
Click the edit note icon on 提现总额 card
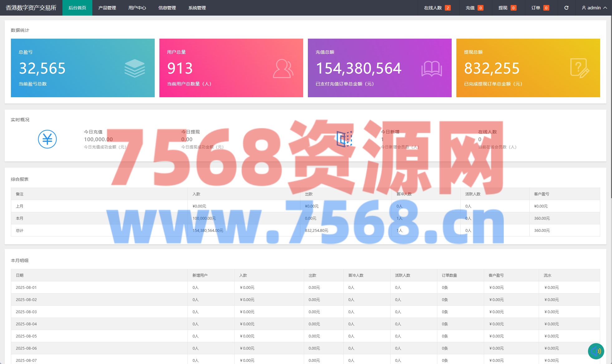tap(579, 68)
